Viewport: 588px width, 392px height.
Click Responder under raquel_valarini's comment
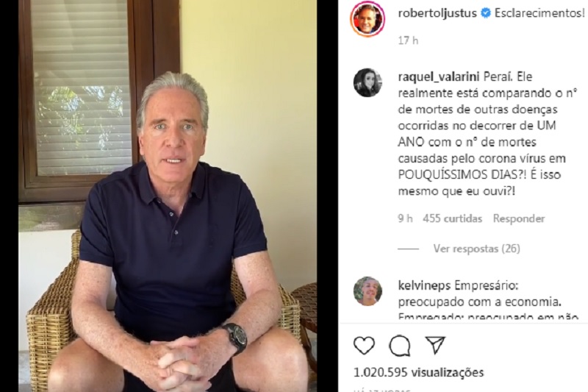519,218
